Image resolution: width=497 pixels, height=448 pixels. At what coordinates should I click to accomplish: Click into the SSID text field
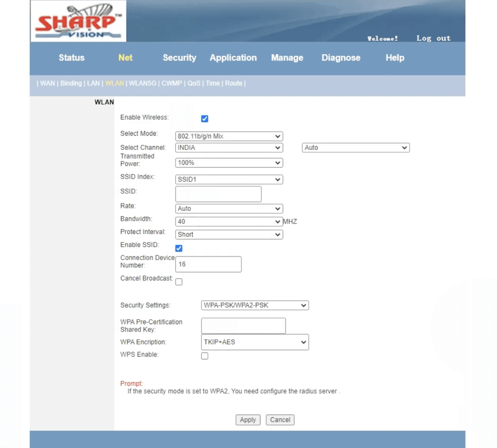tap(218, 194)
